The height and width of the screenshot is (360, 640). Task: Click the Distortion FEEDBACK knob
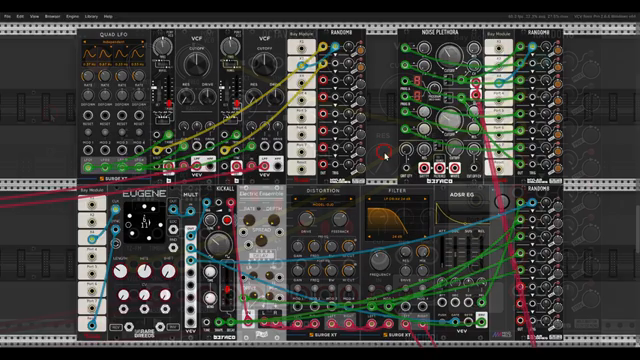[340, 220]
